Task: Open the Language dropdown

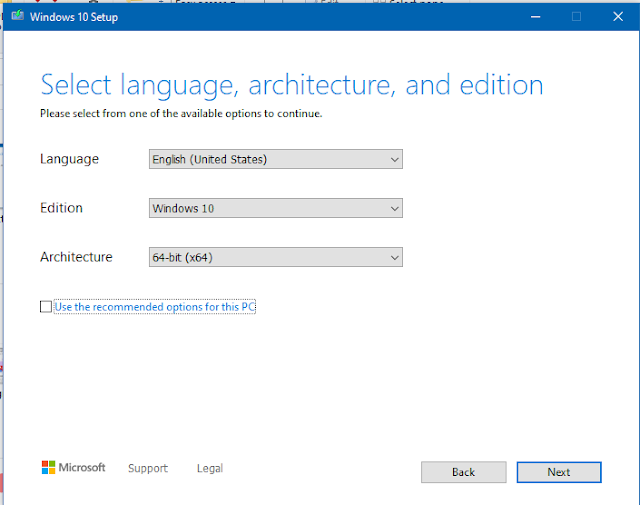Action: pos(276,159)
